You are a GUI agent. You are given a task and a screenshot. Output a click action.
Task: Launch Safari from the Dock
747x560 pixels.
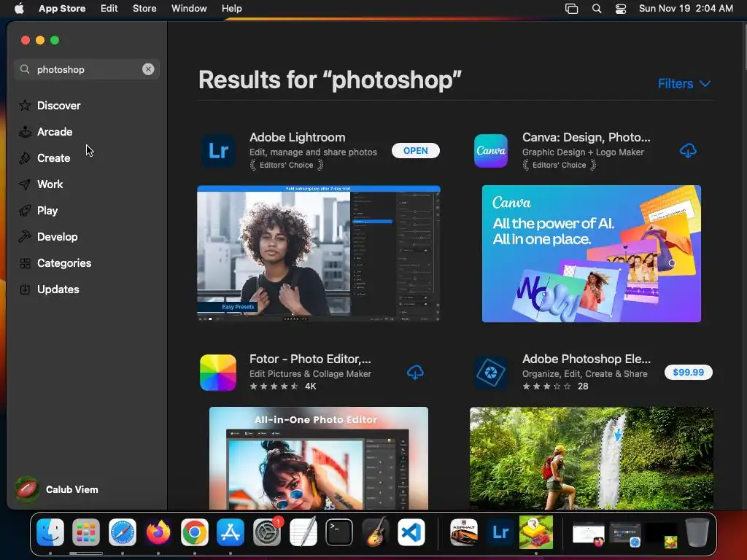(x=123, y=532)
